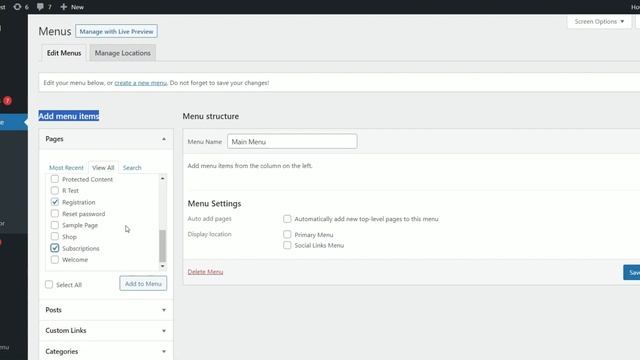Image resolution: width=640 pixels, height=360 pixels.
Task: Click the create a new menu link
Action: tap(140, 83)
